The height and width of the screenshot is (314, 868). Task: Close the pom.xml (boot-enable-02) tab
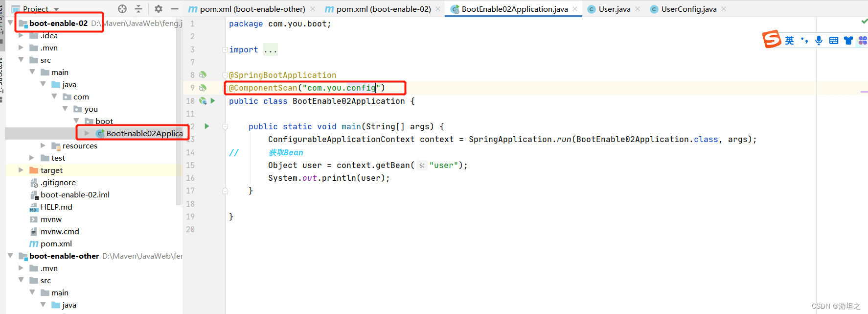tap(438, 9)
